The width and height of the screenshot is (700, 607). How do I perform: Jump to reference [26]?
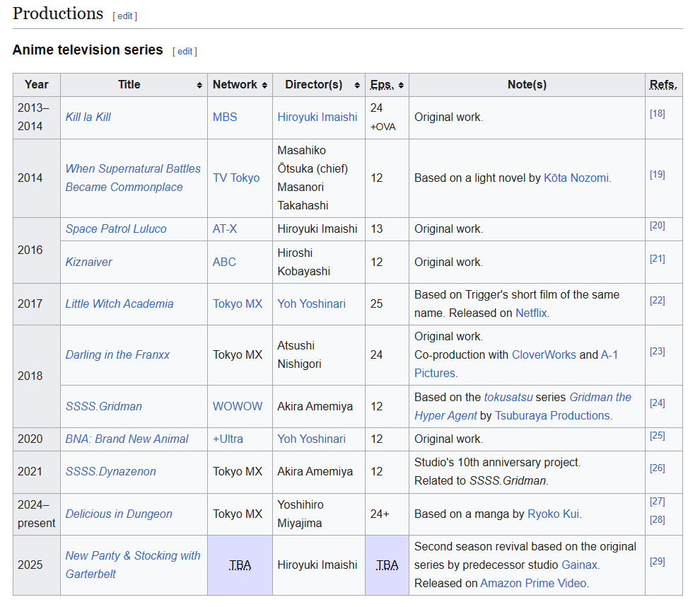(657, 468)
